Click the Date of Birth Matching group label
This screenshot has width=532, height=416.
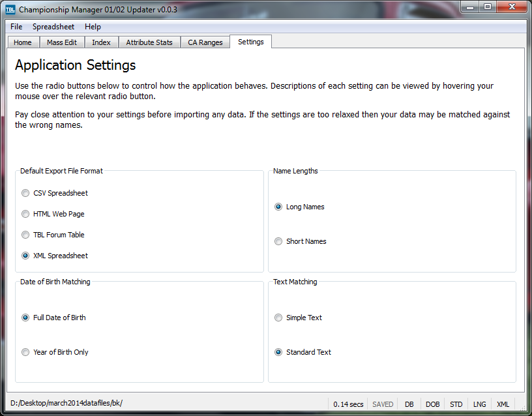[x=55, y=282]
